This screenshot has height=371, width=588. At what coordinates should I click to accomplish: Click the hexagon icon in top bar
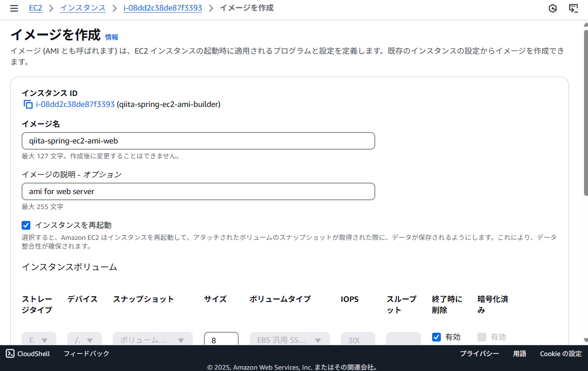coord(553,8)
